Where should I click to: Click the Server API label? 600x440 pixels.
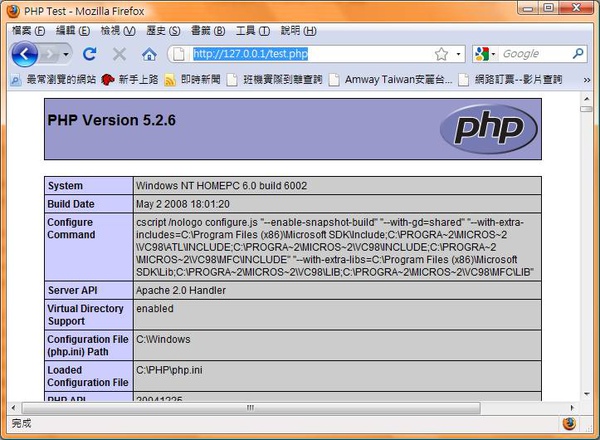tap(72, 290)
